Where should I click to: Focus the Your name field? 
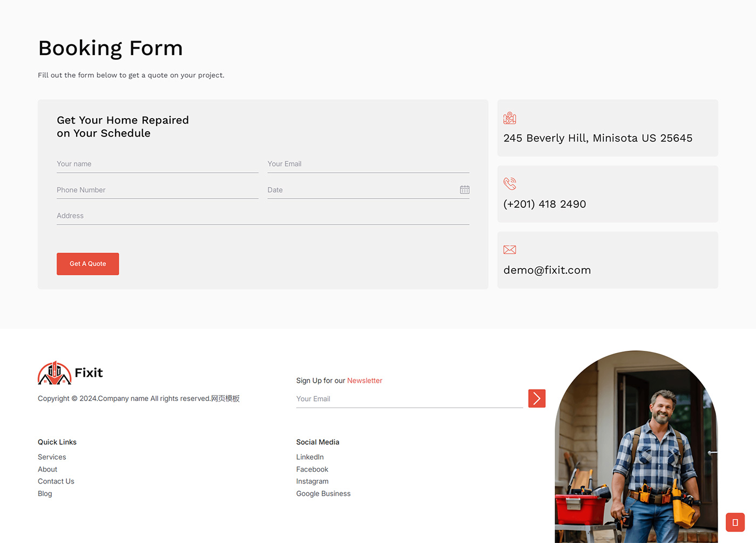click(158, 164)
